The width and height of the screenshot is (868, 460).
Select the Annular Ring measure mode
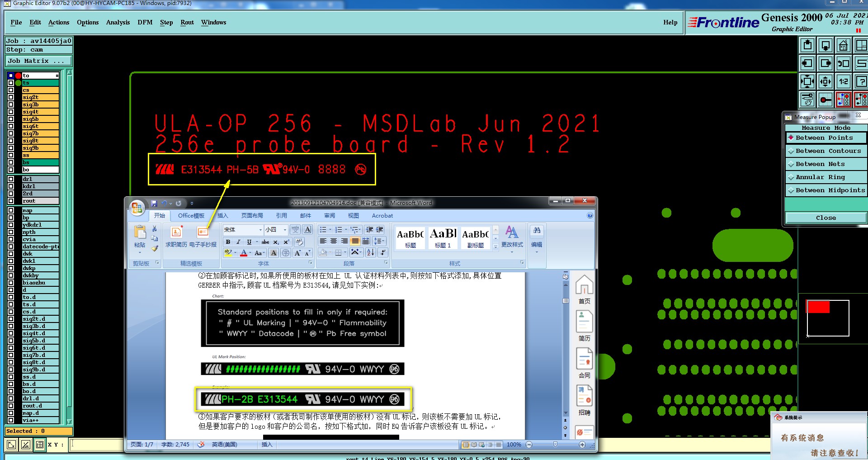(826, 177)
